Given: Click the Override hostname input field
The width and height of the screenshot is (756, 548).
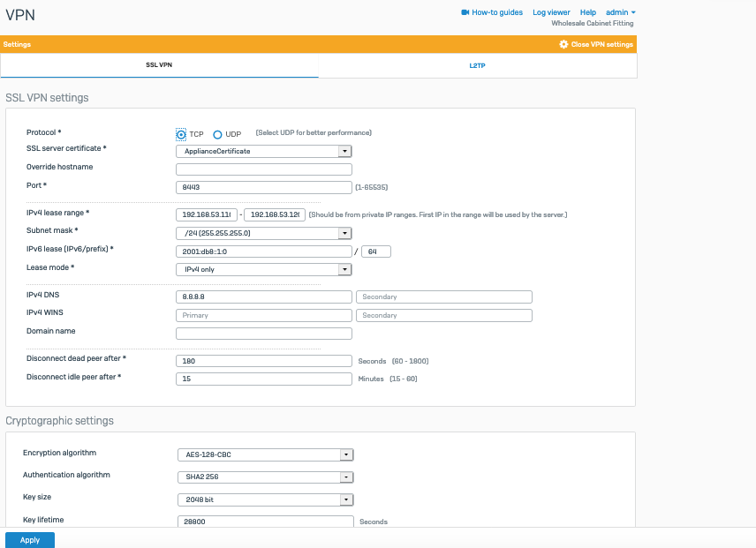Looking at the screenshot, I should click(x=264, y=169).
